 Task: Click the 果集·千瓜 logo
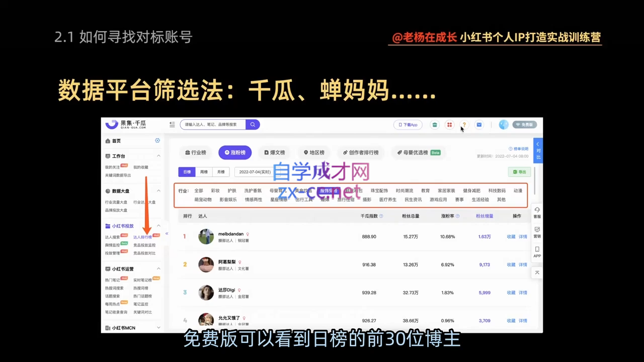click(126, 124)
